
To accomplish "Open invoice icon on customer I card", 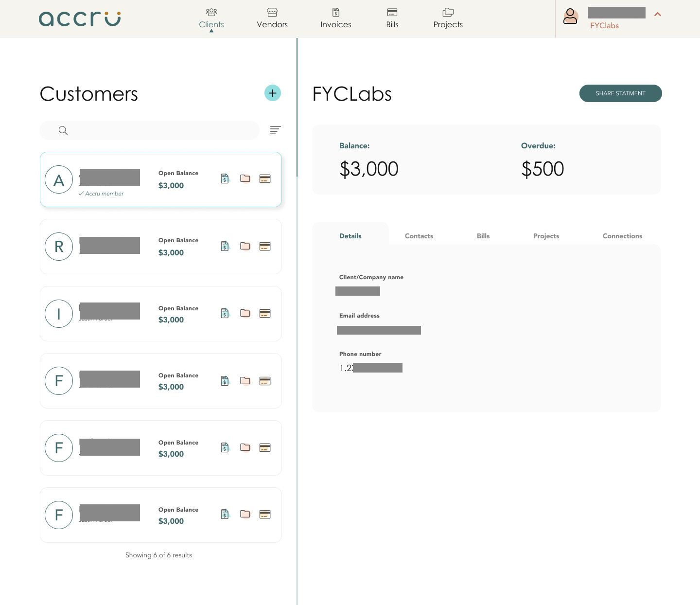I will (x=225, y=313).
